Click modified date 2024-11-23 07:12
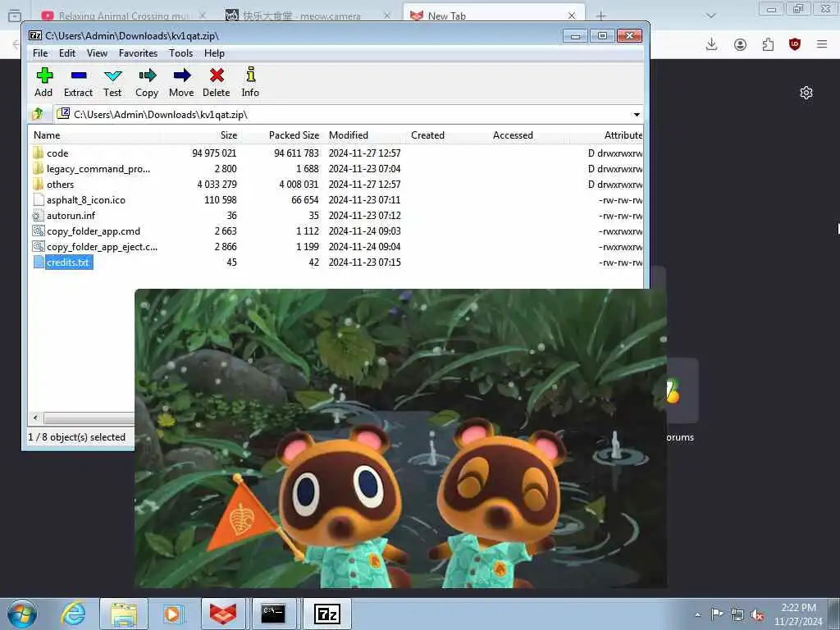840x630 pixels. click(364, 216)
